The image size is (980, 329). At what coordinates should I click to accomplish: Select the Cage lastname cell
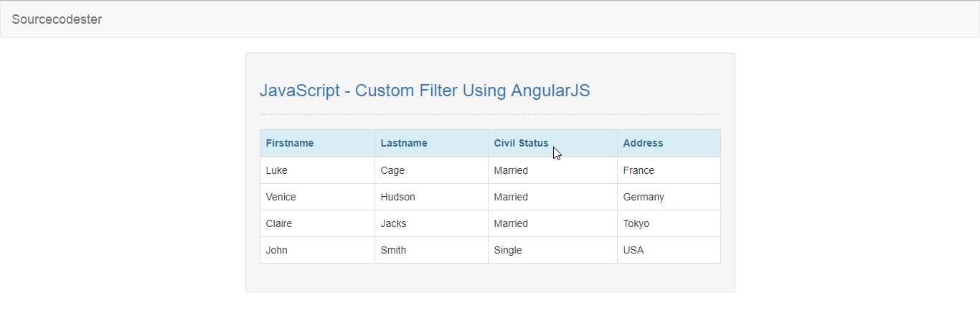(x=431, y=170)
